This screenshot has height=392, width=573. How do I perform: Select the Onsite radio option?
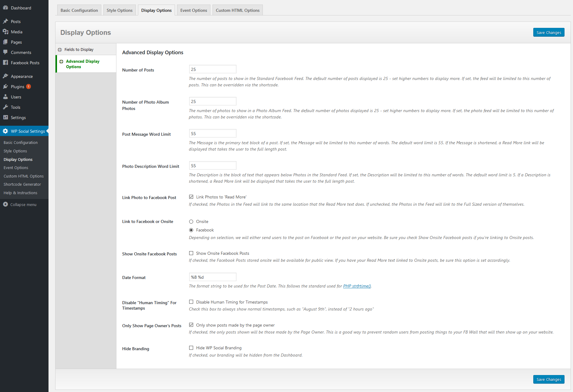pos(191,222)
